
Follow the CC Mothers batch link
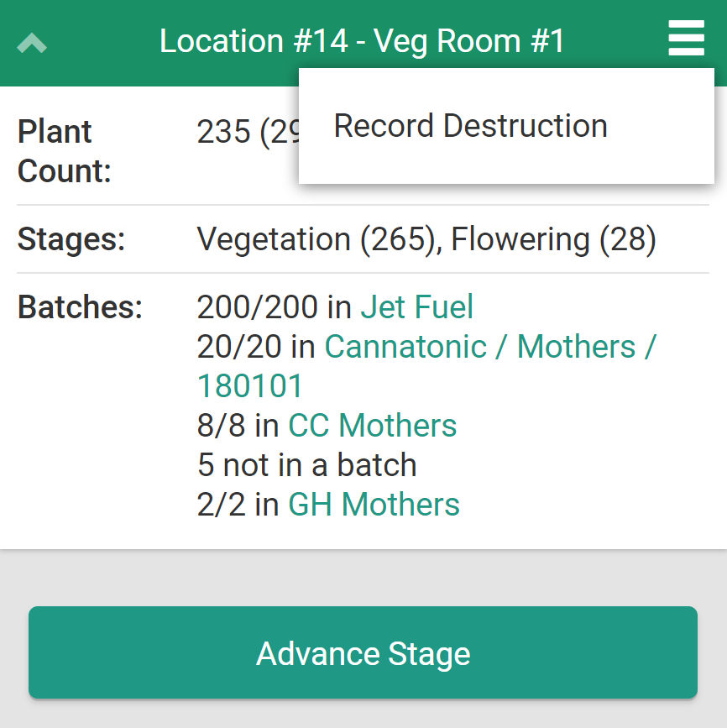[372, 426]
